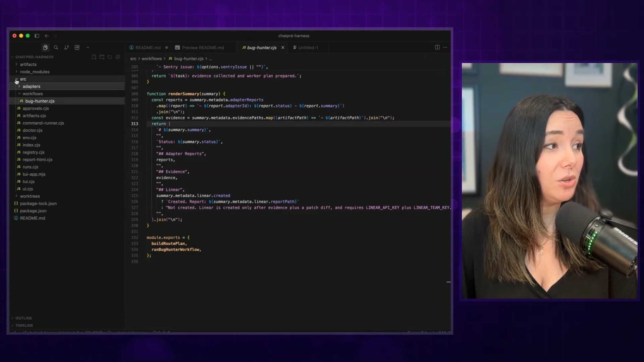Click the src breadcrumb segment
The width and height of the screenshot is (644, 362).
[133, 59]
